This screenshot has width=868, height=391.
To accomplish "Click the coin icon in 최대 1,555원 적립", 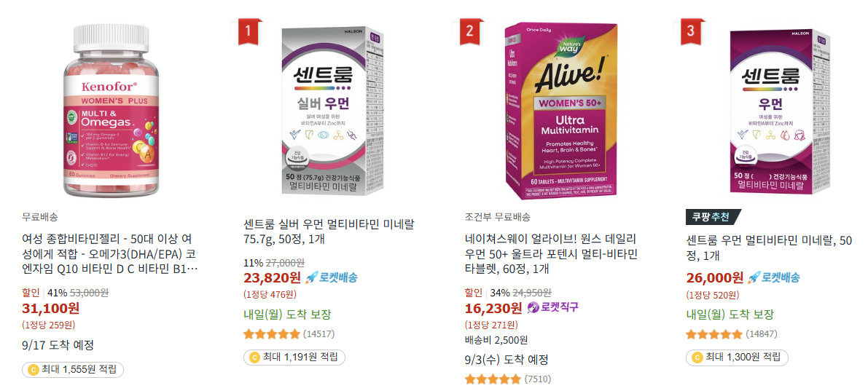I will pos(33,370).
